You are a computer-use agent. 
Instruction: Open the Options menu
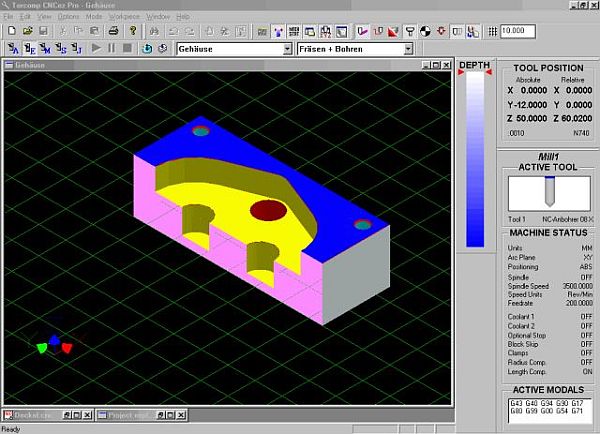[x=67, y=17]
